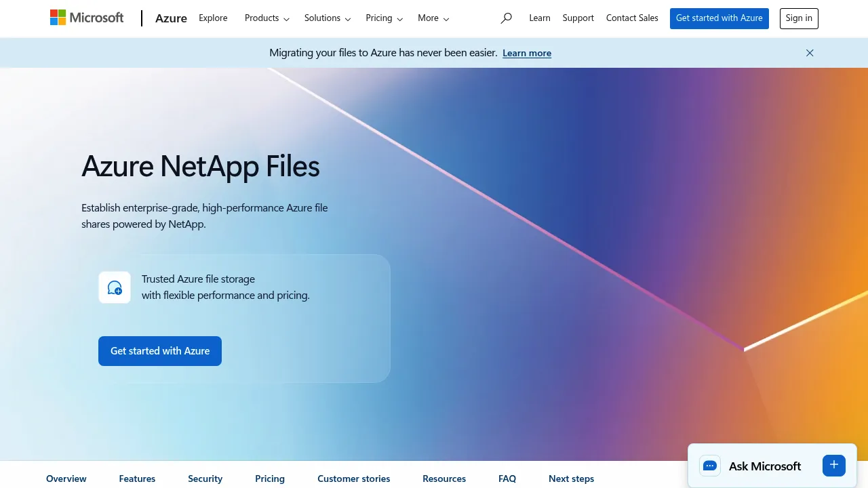Open the Next steps tab
The height and width of the screenshot is (488, 868).
coord(571,479)
